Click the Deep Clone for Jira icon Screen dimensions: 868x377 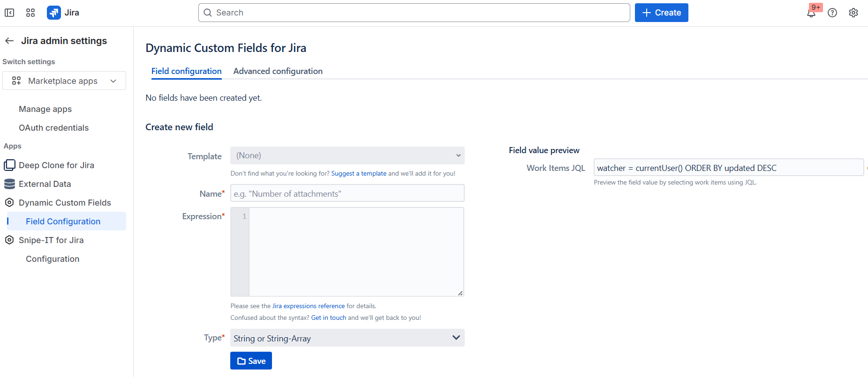tap(9, 165)
